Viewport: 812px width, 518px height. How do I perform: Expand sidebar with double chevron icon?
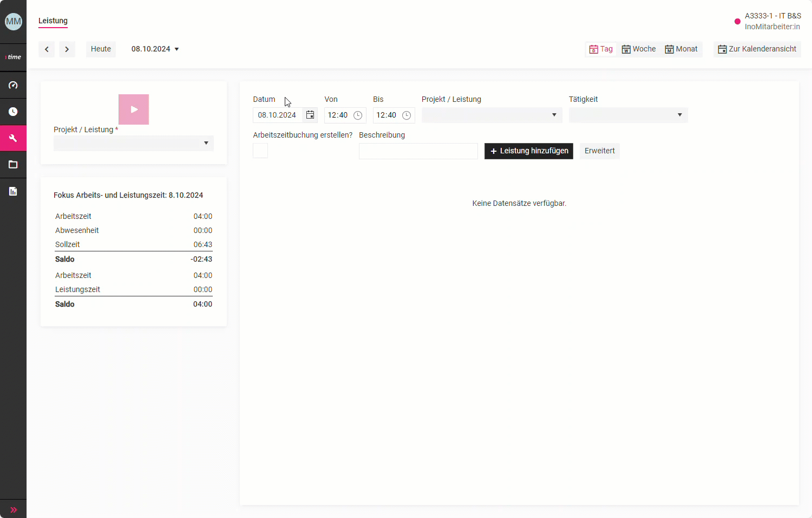(x=13, y=509)
